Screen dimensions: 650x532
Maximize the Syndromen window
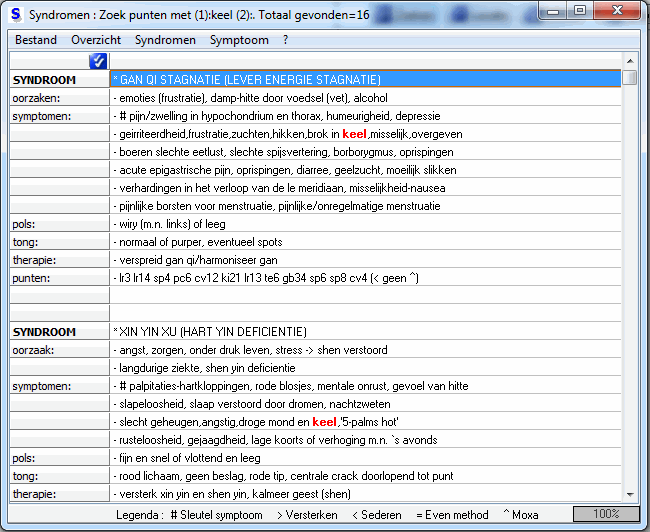(580, 11)
